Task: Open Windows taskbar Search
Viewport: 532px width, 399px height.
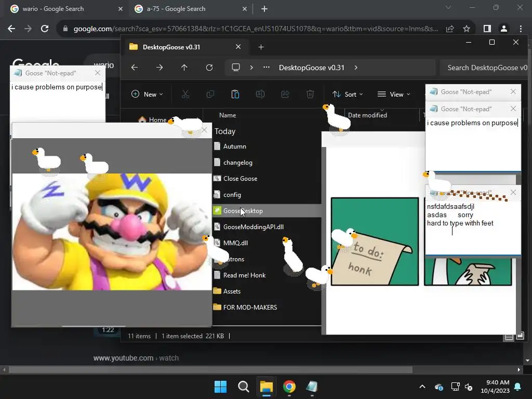Action: (243, 387)
